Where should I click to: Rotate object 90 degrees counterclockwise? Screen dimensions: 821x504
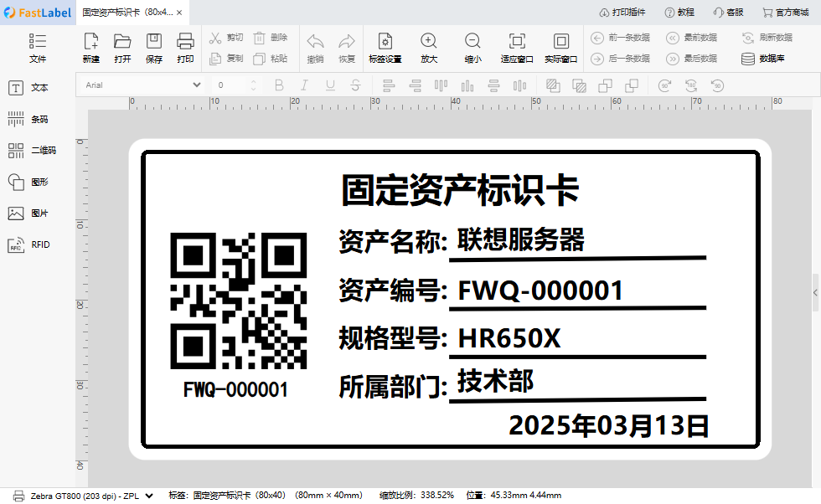[717, 85]
